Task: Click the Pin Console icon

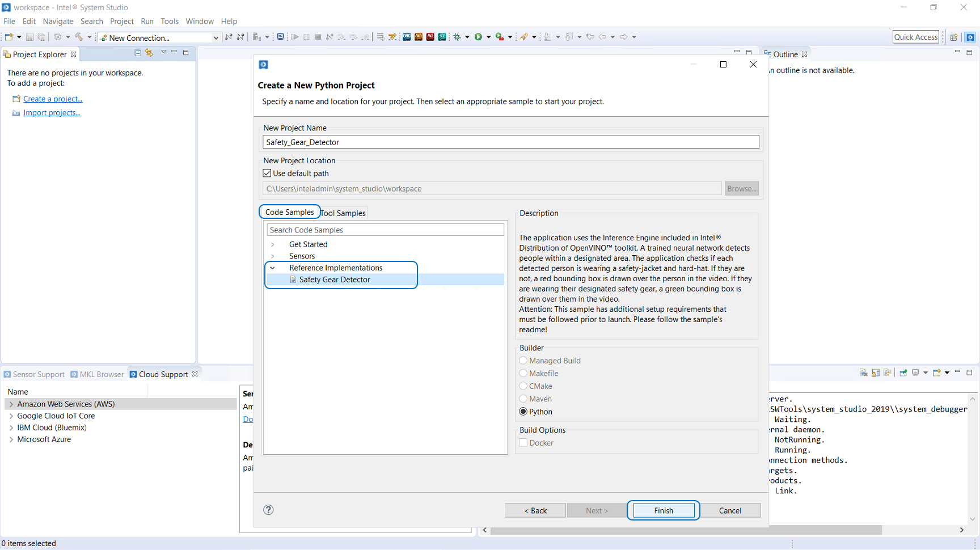Action: pos(903,373)
